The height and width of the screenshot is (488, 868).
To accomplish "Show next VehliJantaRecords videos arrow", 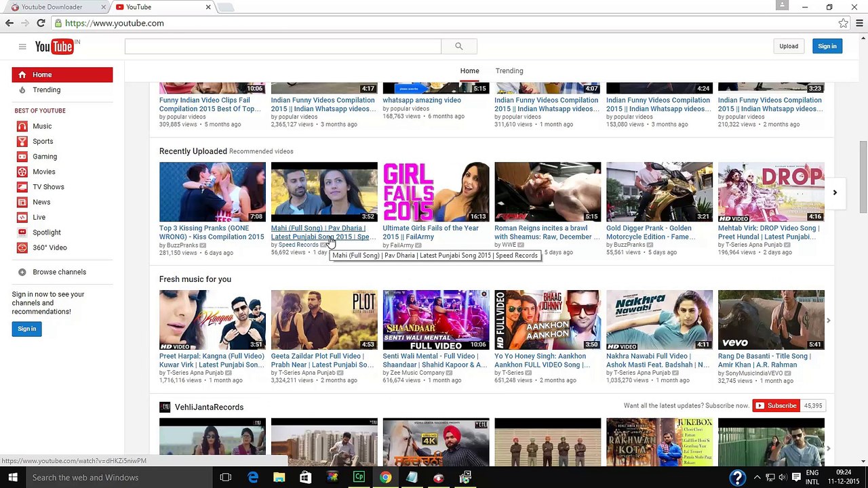I will 828,448.
